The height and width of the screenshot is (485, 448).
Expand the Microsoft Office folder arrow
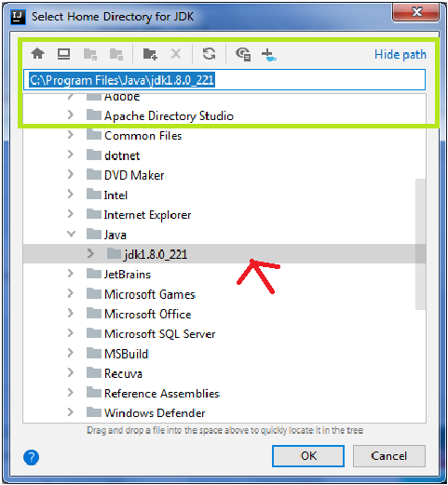pyautogui.click(x=71, y=313)
